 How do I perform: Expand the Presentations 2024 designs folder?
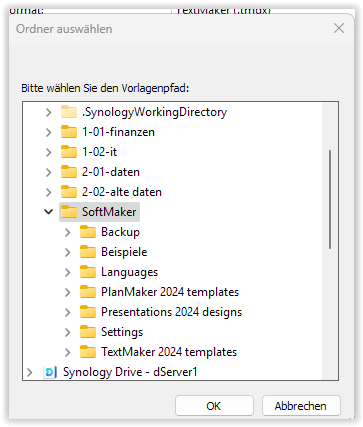pyautogui.click(x=68, y=312)
